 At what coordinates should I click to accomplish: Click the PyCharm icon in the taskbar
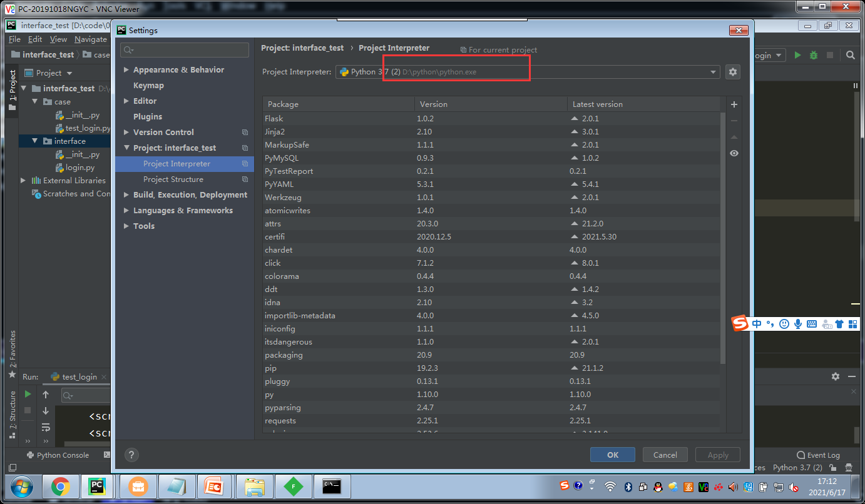coord(96,486)
